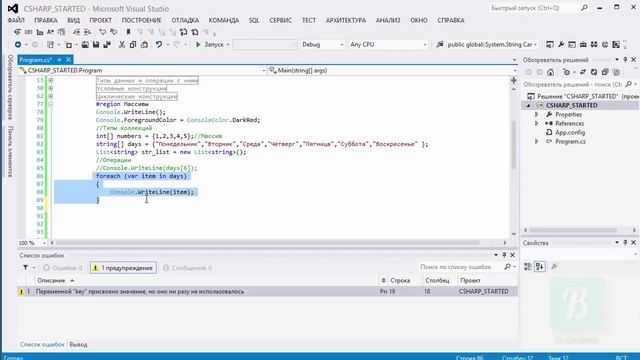
Task: Click the wrench Properties window toolbar icon
Action: 561,44
